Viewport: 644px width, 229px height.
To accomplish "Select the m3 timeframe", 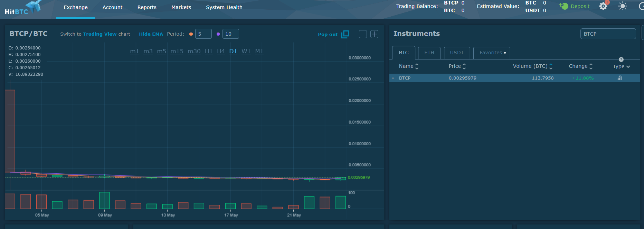I will click(x=148, y=52).
